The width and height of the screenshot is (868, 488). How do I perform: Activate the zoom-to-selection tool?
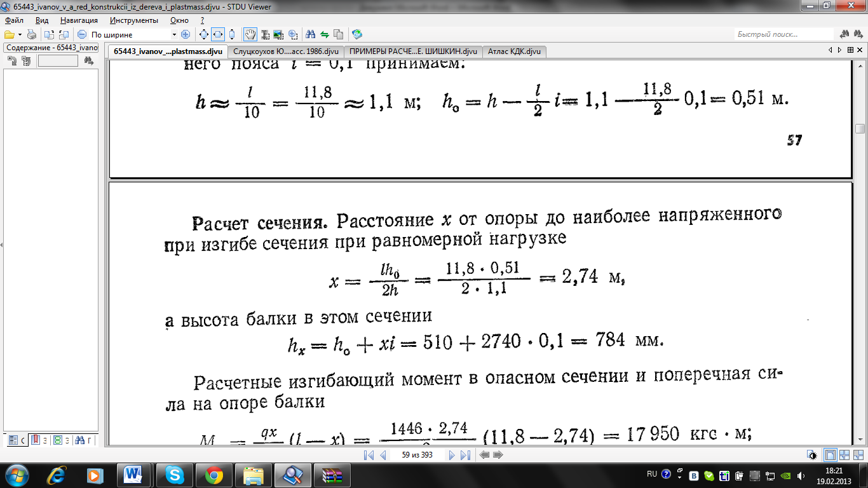(x=293, y=34)
